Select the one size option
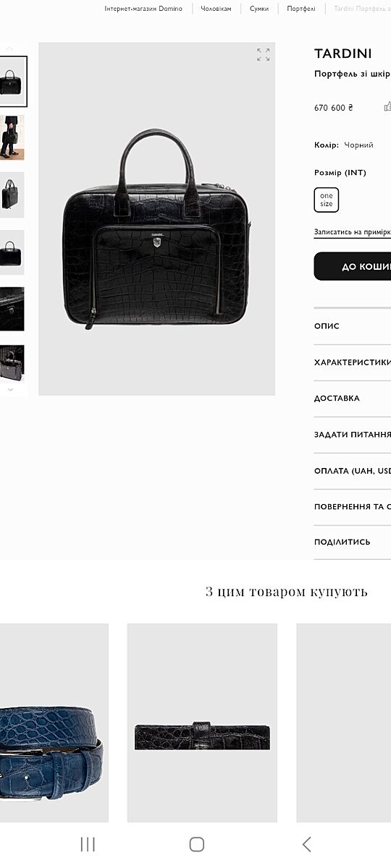391x868 pixels. coord(327,200)
